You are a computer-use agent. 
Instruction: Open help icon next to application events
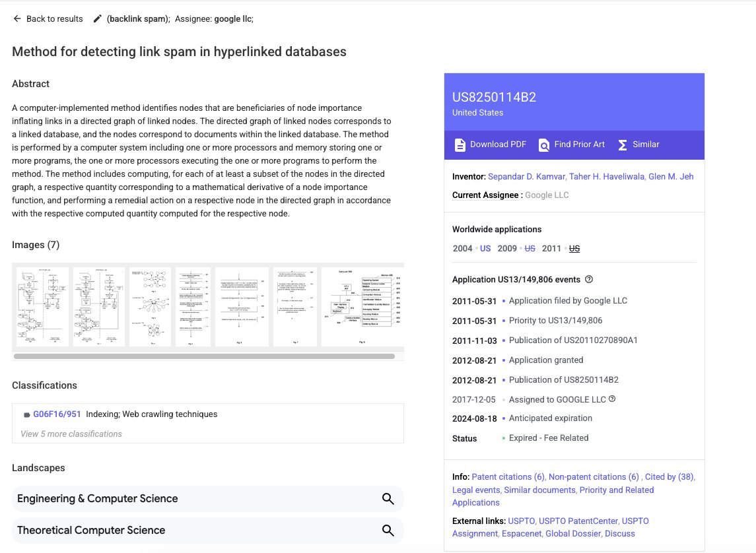pos(589,279)
